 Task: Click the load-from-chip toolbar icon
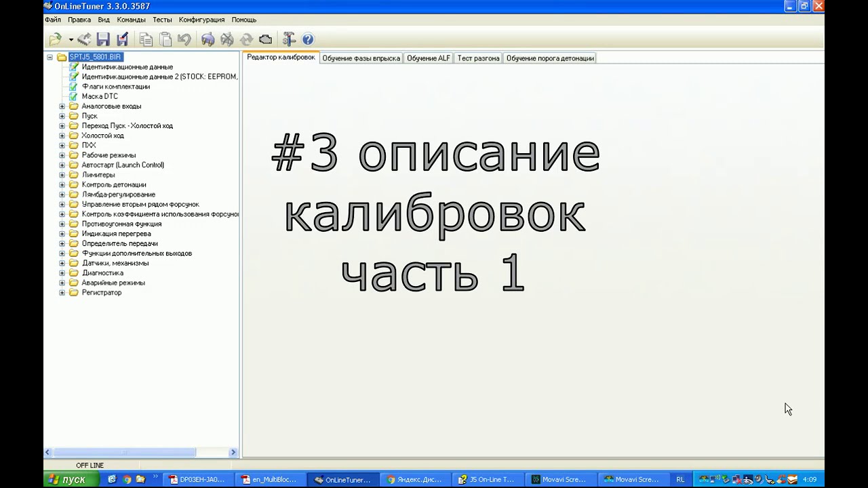[x=84, y=39]
